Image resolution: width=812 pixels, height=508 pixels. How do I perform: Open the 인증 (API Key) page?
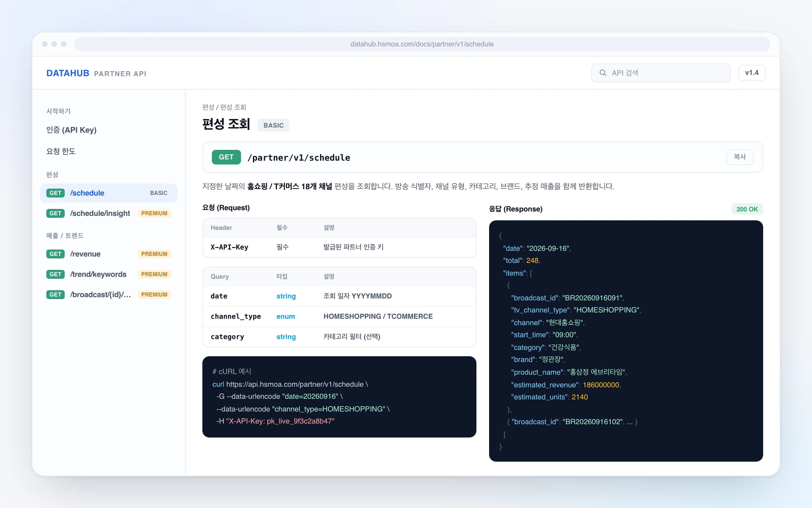tap(71, 130)
